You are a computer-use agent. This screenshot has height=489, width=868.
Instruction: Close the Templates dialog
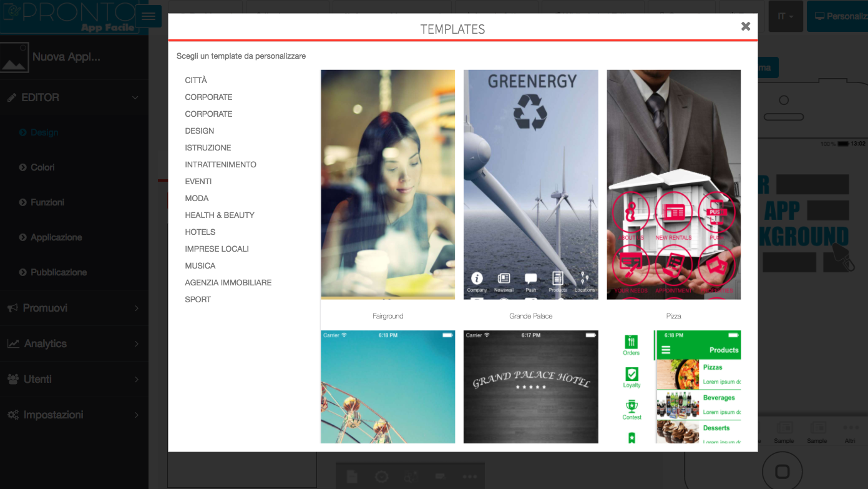click(746, 26)
